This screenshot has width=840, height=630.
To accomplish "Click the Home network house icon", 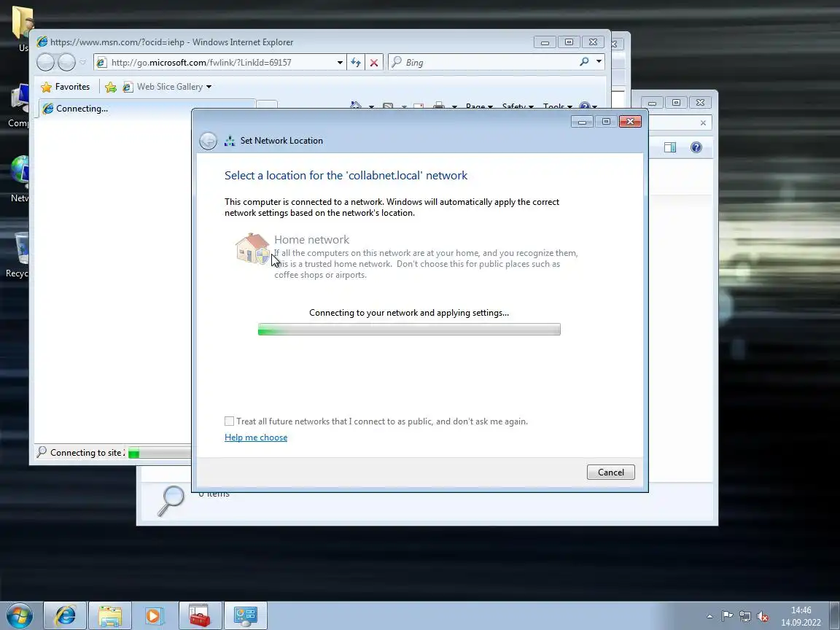I will click(x=252, y=248).
